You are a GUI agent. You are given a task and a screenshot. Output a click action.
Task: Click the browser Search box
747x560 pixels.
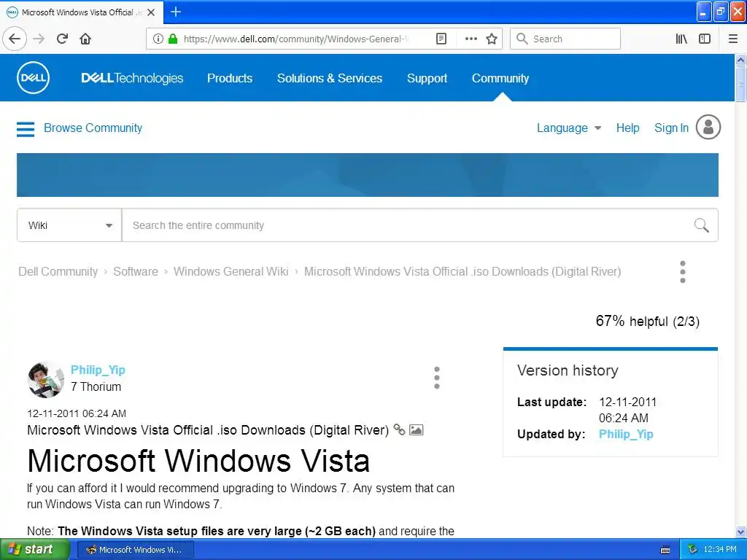[565, 39]
